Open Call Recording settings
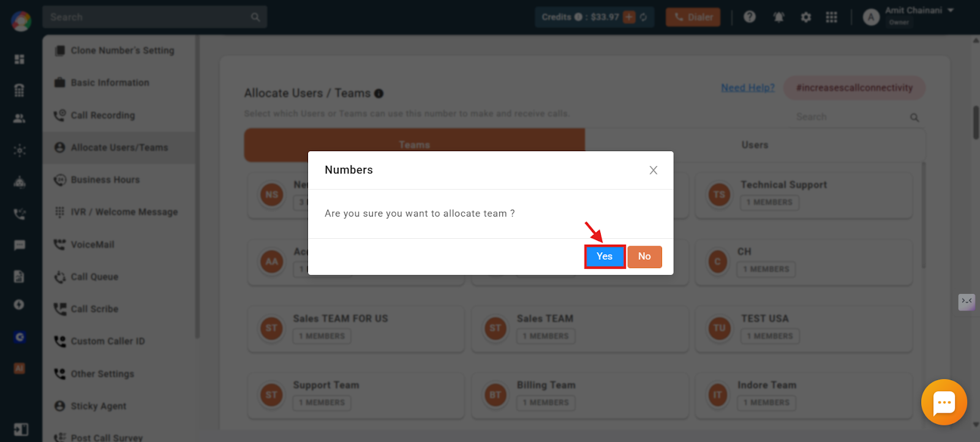Screen dimensions: 980x442 click(103, 115)
